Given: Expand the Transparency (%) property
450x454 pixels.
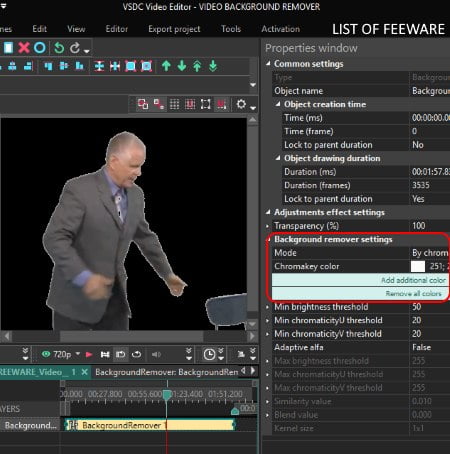Looking at the screenshot, I should point(268,226).
